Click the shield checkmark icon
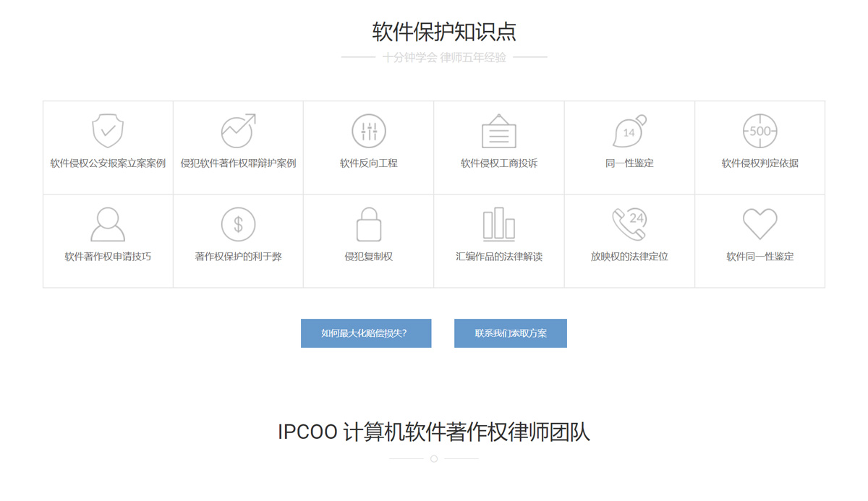 (108, 131)
